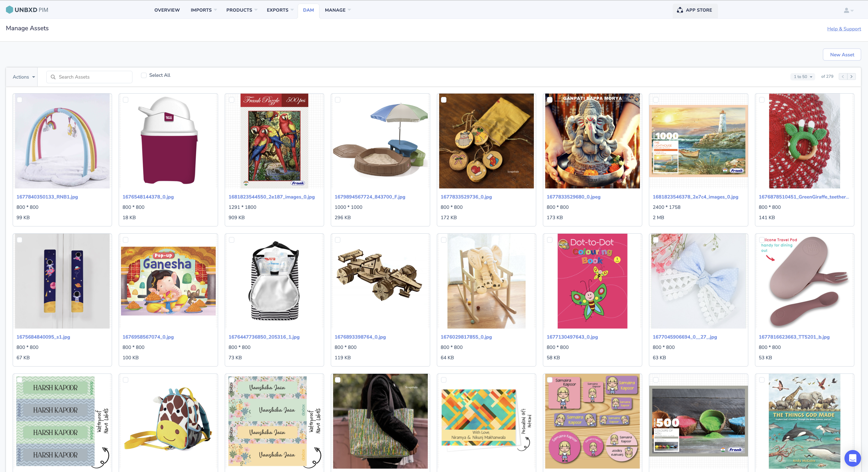The image size is (868, 472).
Task: Open the Frank Puzzle parrots thumbnail
Action: (x=274, y=141)
